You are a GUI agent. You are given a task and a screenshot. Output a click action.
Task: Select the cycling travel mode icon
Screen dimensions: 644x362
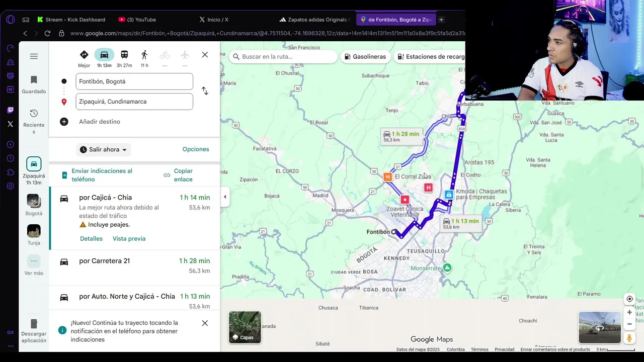pos(165,55)
